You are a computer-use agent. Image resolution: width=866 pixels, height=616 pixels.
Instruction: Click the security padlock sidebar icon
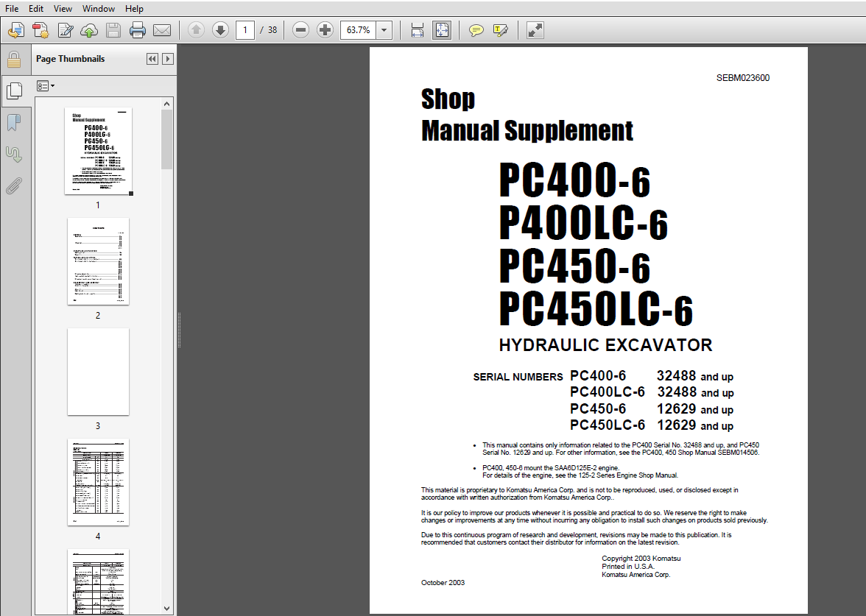tap(14, 59)
